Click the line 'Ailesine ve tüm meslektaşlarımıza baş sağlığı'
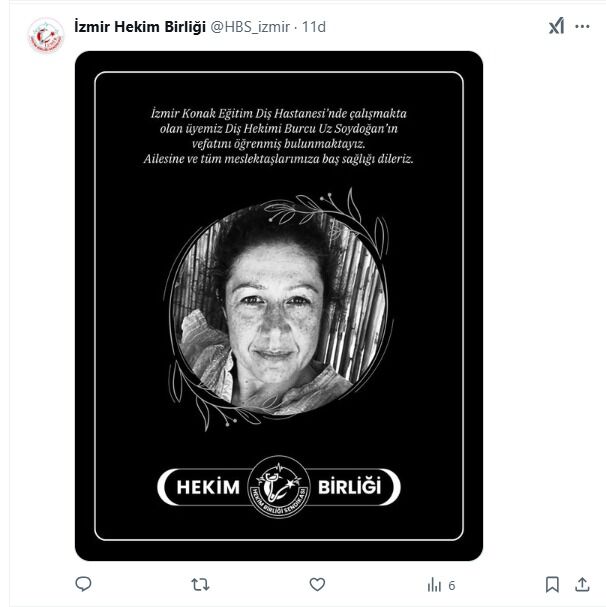The height and width of the screenshot is (607, 606). pyautogui.click(x=278, y=159)
